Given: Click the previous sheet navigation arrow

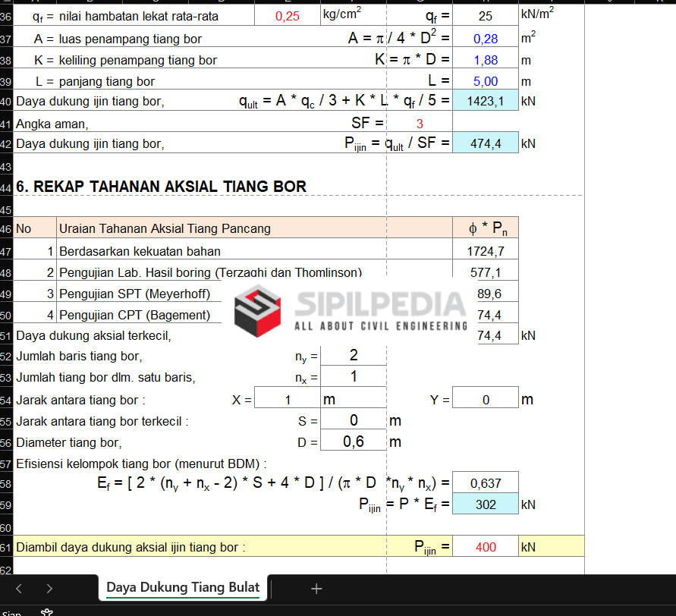Looking at the screenshot, I should click(19, 588).
